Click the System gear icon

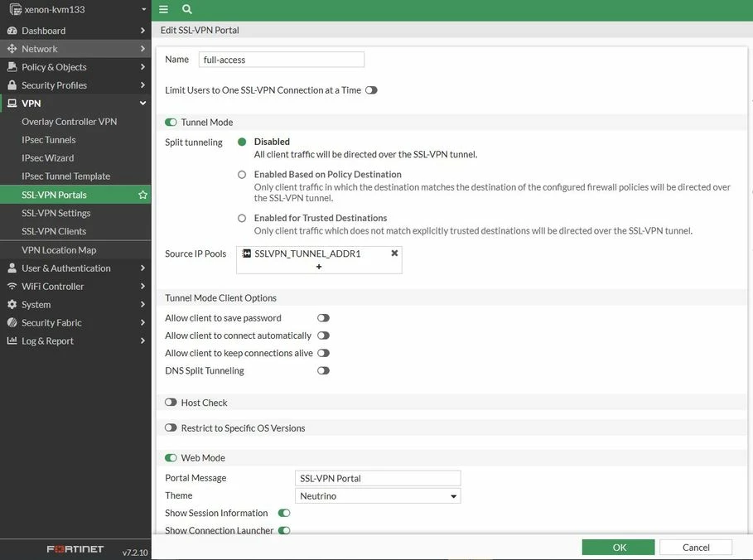point(12,305)
